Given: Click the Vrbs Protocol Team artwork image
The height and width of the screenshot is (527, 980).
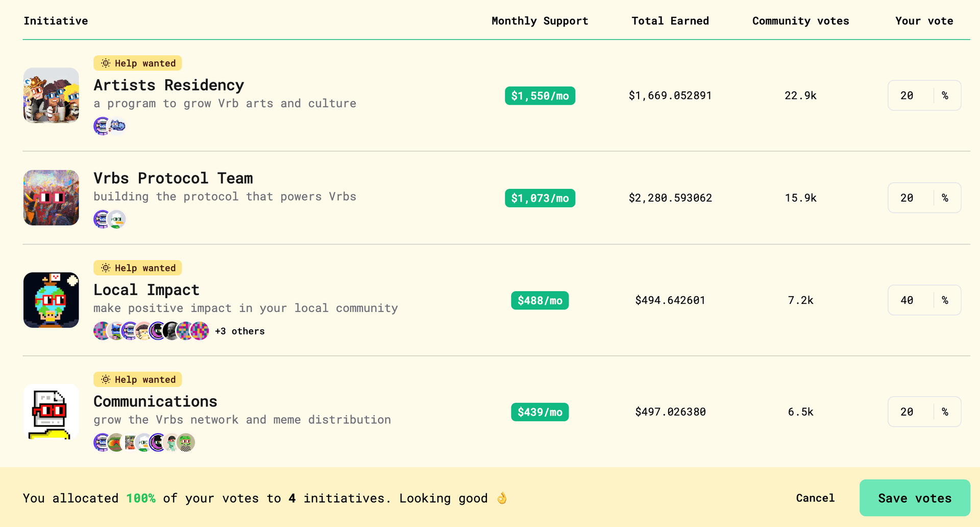Looking at the screenshot, I should click(51, 198).
